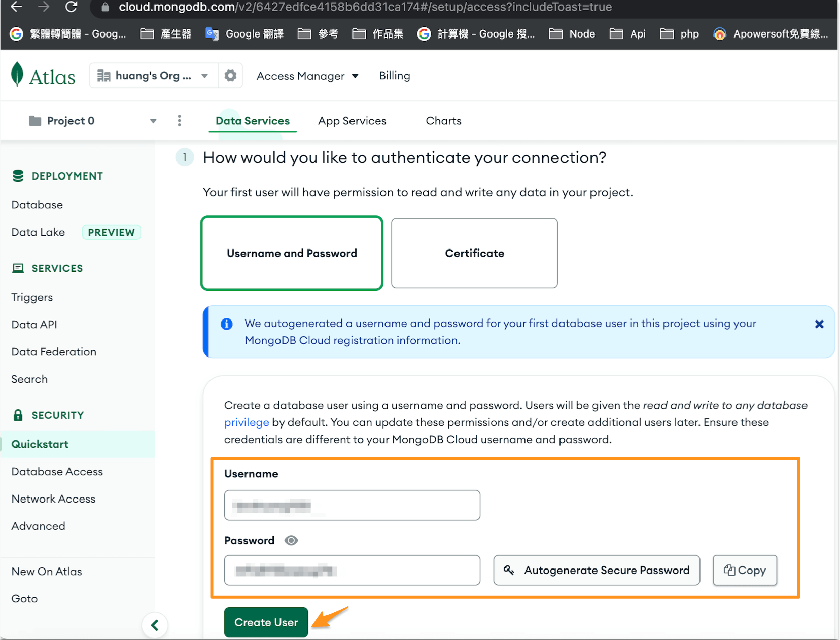840x640 pixels.
Task: Click into the Username input field
Action: pos(352,505)
